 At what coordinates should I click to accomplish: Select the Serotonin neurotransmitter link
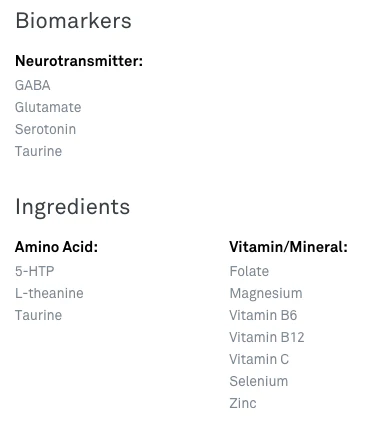45,129
